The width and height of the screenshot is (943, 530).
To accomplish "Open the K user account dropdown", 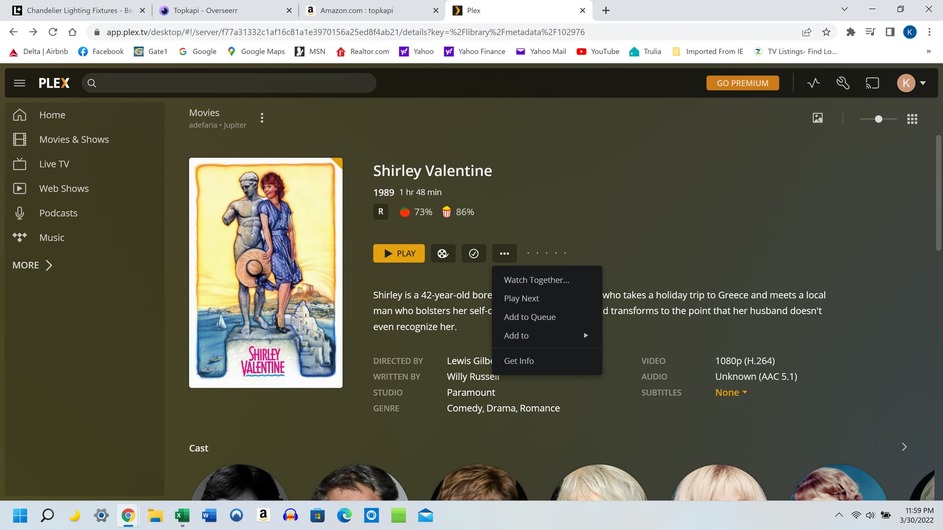I will click(911, 83).
